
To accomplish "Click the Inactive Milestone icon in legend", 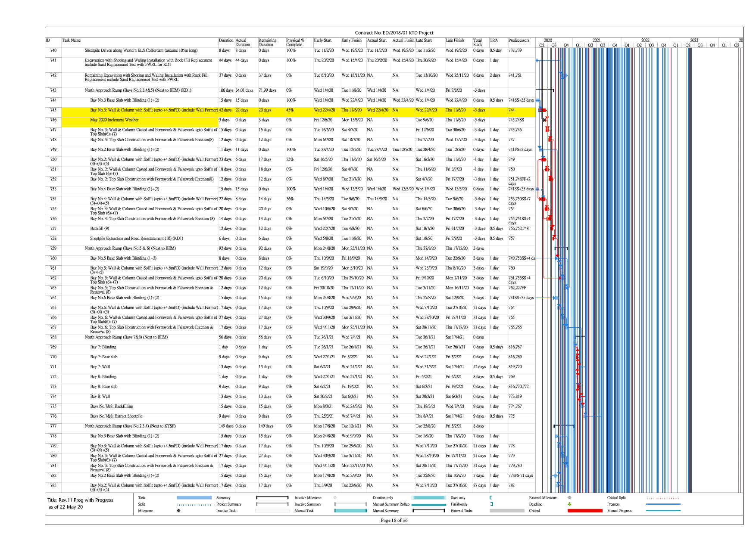I will pyautogui.click(x=335, y=498).
